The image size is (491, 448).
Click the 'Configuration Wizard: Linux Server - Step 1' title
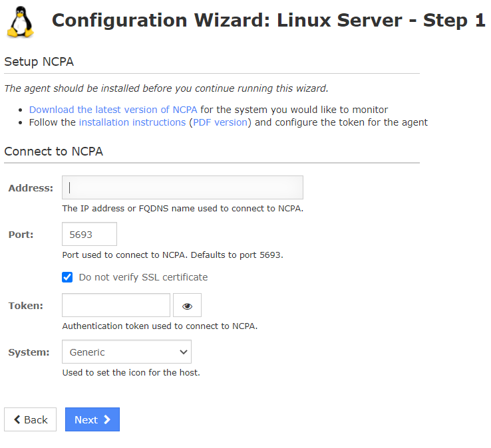pos(268,21)
